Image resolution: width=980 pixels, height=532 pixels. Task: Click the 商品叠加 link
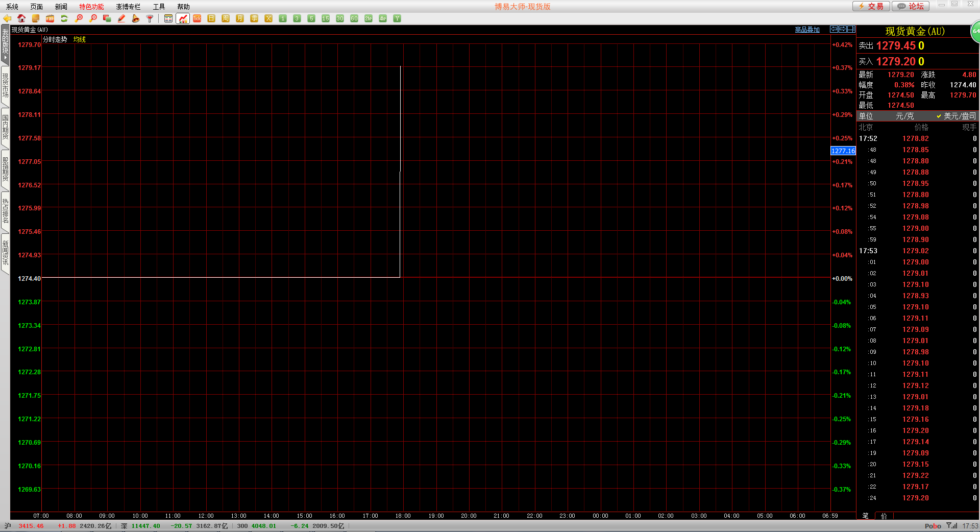[x=807, y=30]
